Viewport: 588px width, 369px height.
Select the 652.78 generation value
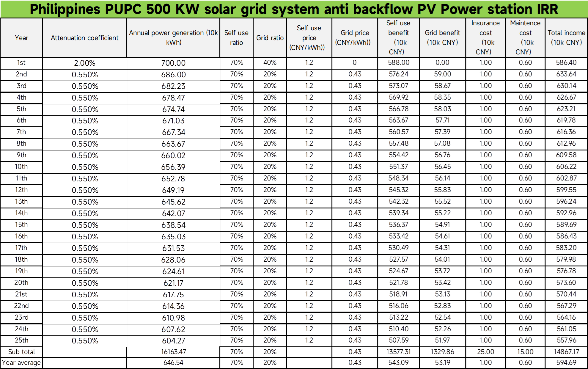click(174, 179)
